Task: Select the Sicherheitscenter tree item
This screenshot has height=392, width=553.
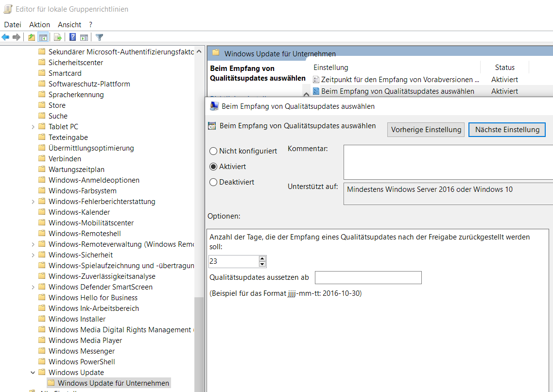Action: click(x=75, y=62)
